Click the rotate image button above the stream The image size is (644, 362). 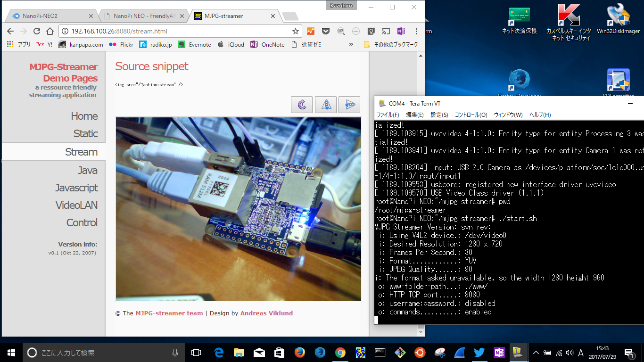coord(302,105)
